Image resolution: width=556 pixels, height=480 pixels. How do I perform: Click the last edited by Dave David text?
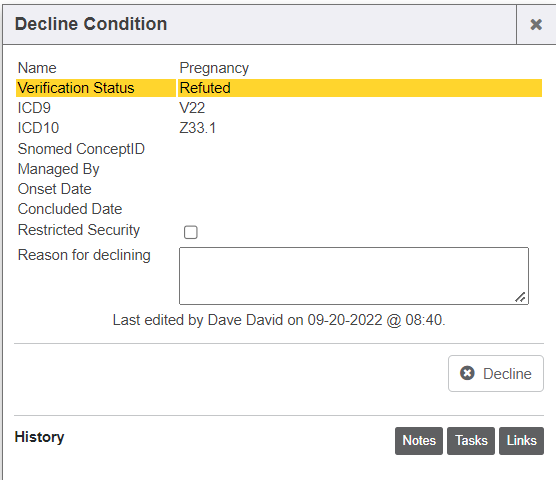pyautogui.click(x=279, y=320)
